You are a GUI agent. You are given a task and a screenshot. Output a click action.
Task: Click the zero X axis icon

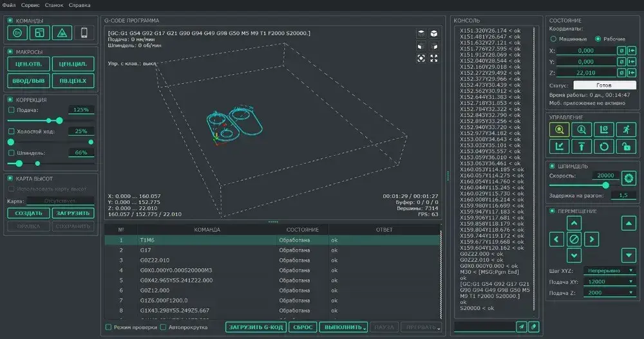621,50
